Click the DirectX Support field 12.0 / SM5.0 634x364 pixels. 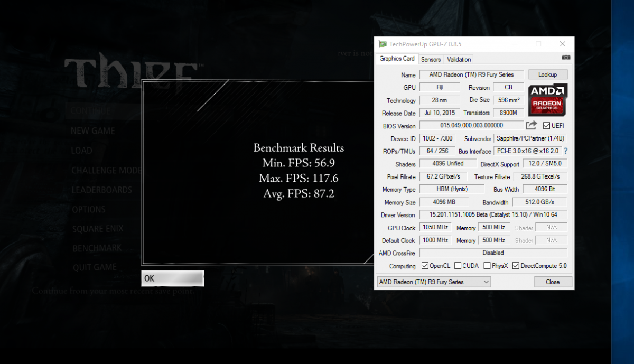click(545, 164)
